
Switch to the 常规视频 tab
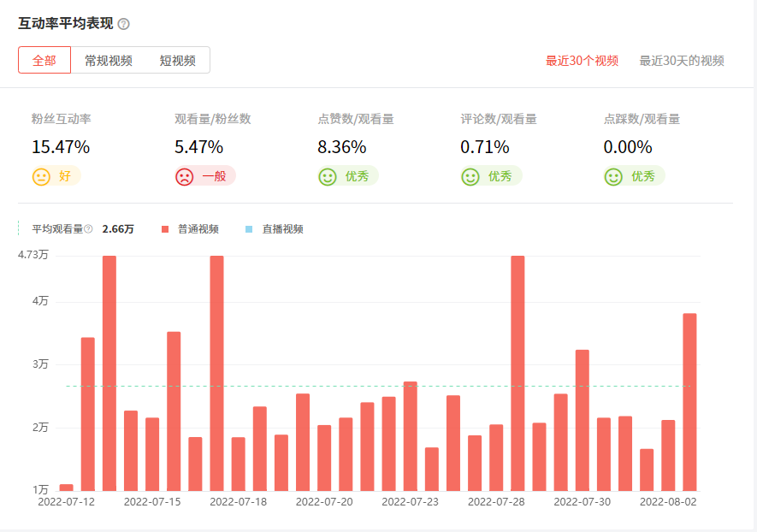[x=108, y=61]
